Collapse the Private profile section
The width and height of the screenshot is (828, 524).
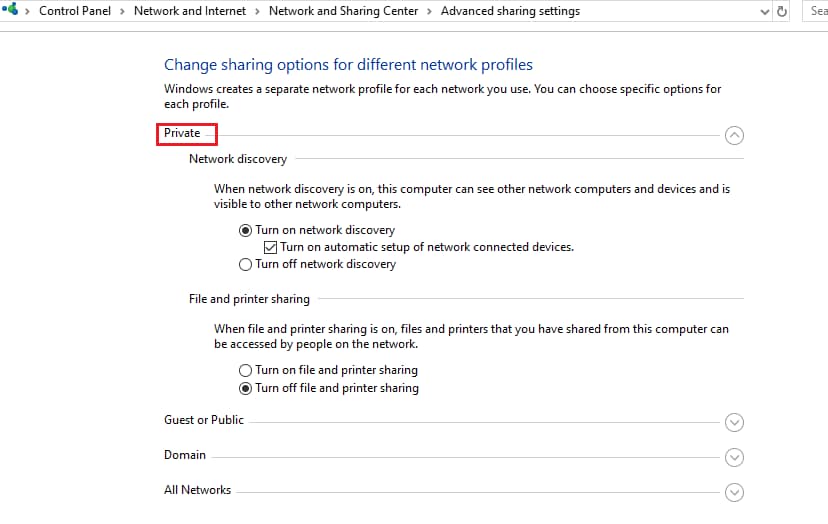pyautogui.click(x=734, y=135)
